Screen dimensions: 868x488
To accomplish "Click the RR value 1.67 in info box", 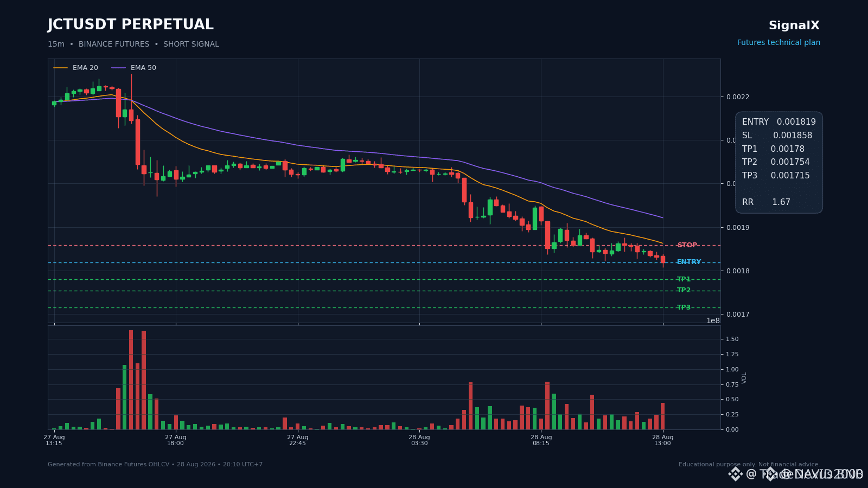I will click(x=781, y=202).
